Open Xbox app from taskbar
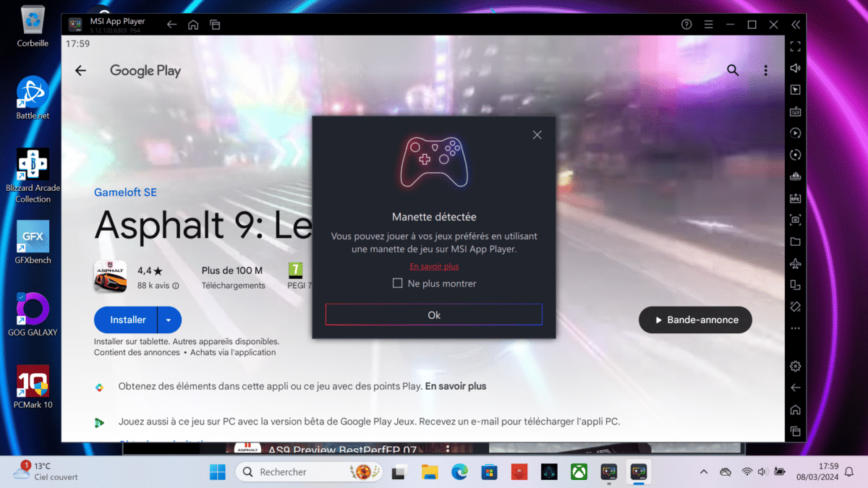The width and height of the screenshot is (868, 488). click(x=578, y=472)
